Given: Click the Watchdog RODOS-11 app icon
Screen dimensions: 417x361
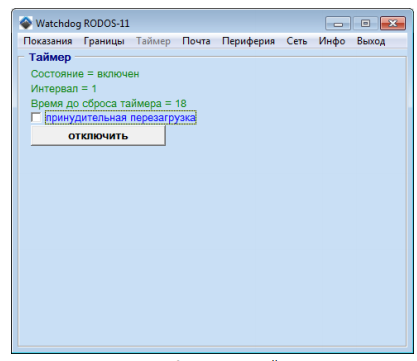Looking at the screenshot, I should point(26,23).
